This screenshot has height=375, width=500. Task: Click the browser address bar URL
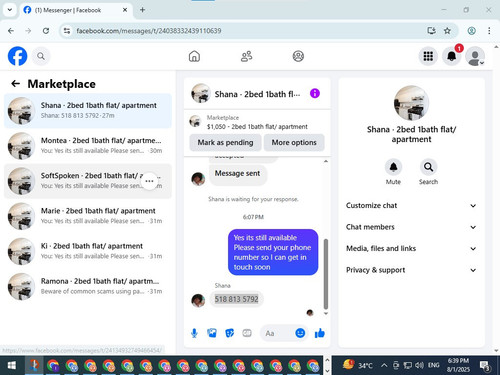tap(149, 31)
